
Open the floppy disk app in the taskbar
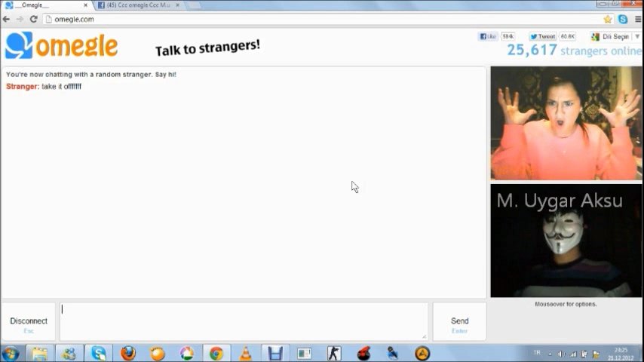coord(275,354)
